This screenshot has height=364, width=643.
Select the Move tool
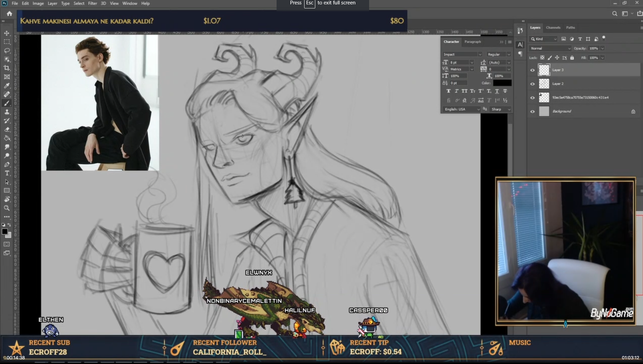[x=7, y=33]
